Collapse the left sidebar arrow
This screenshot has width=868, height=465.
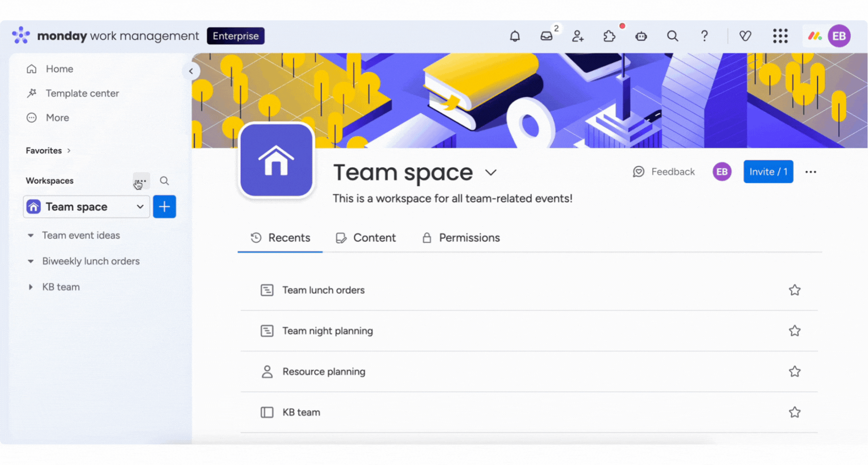[x=191, y=71]
